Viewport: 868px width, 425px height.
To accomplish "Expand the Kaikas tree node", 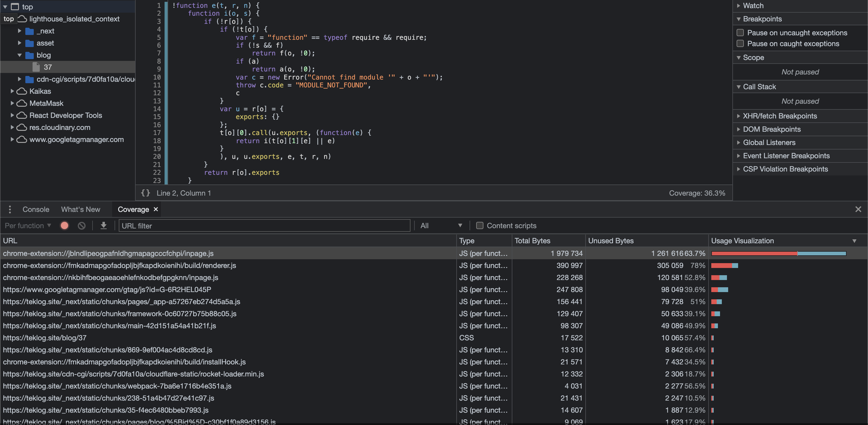I will pos(12,91).
